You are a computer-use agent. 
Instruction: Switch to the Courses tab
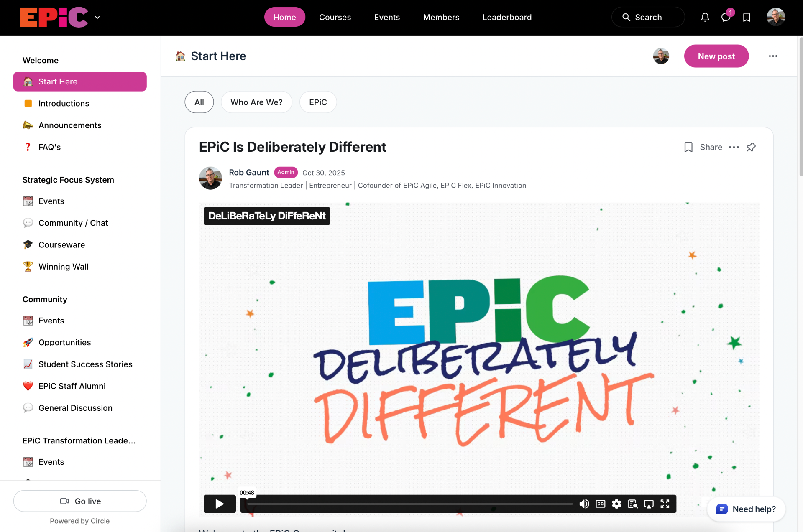coord(335,17)
